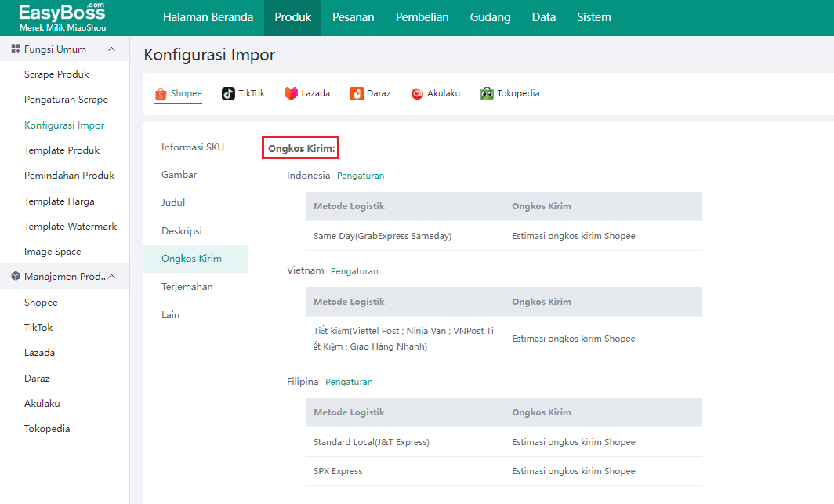Click Metode Logistik header in Indonesia table
Image resolution: width=834 pixels, height=504 pixels.
pos(349,206)
